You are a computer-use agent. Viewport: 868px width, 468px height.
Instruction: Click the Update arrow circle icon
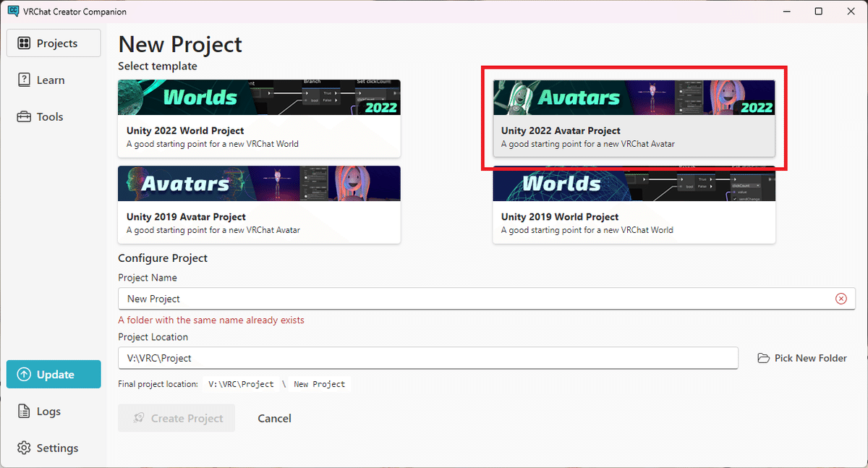[24, 375]
